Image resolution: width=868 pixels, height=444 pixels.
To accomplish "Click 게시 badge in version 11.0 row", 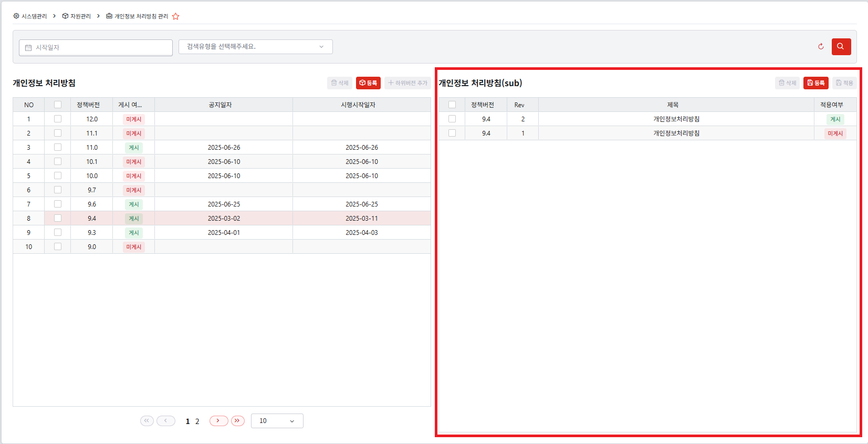I will [134, 148].
